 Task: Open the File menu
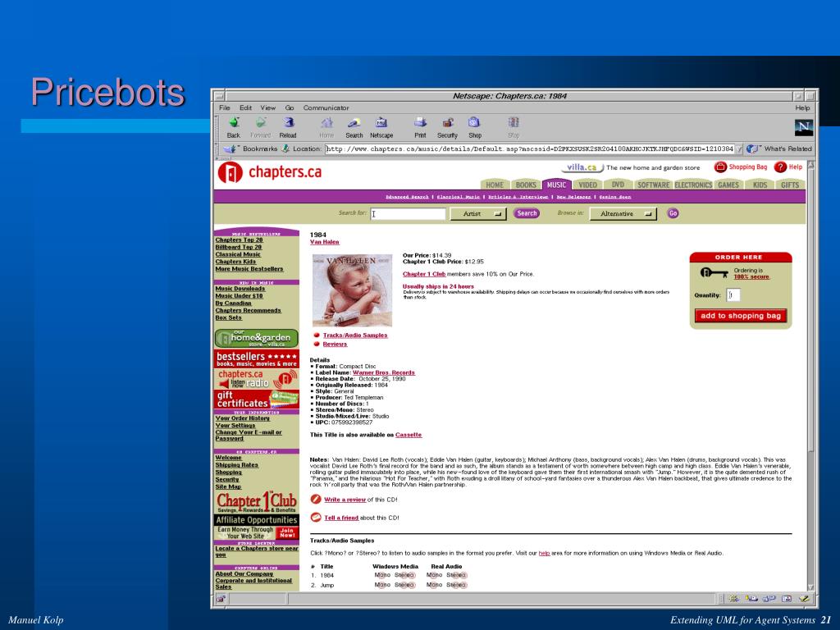click(225, 107)
